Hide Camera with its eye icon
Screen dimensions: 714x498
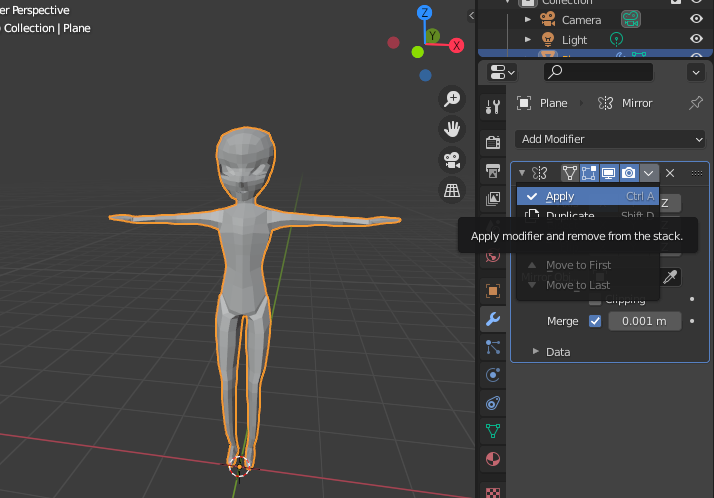(x=696, y=19)
